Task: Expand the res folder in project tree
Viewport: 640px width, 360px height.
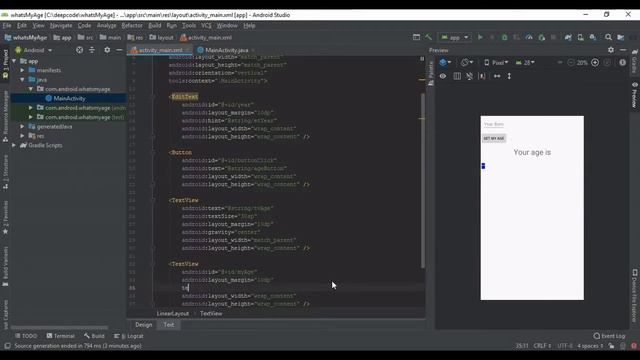Action: [22, 136]
